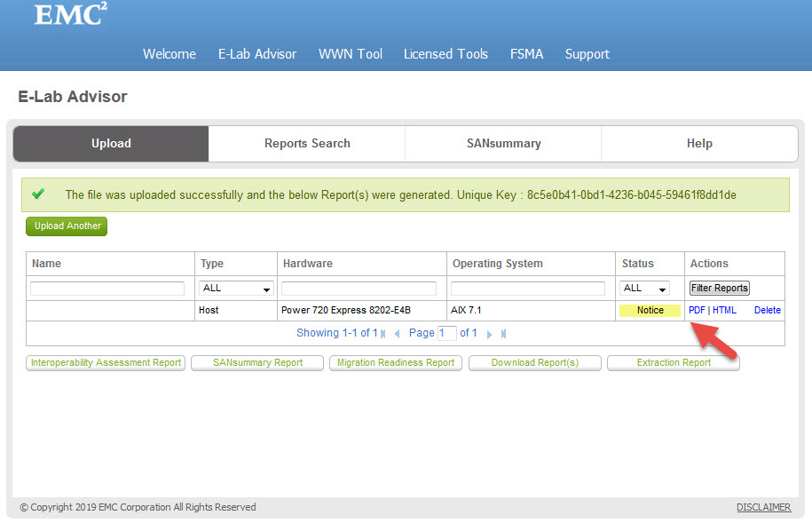
Task: Open the Type filter dropdown
Action: pyautogui.click(x=235, y=288)
